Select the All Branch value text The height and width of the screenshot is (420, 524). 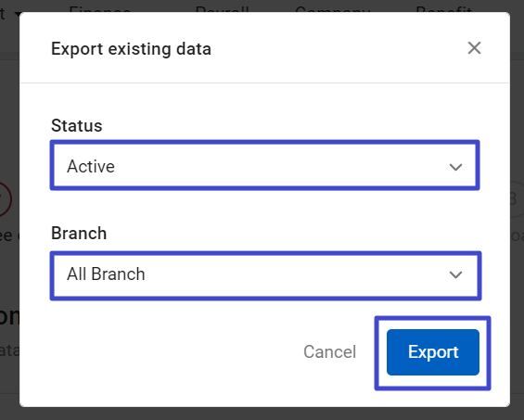pyautogui.click(x=106, y=274)
